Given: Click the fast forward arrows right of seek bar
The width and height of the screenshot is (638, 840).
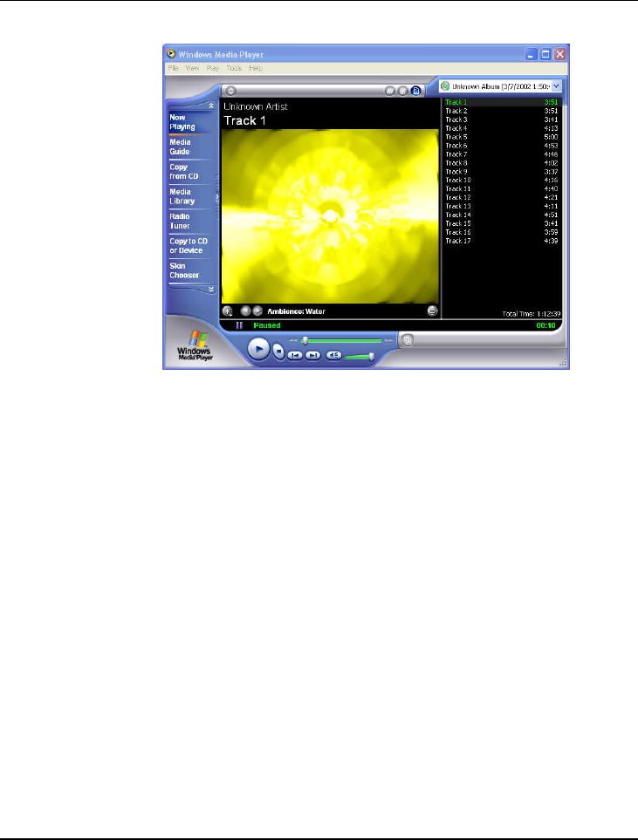Looking at the screenshot, I should click(x=389, y=340).
